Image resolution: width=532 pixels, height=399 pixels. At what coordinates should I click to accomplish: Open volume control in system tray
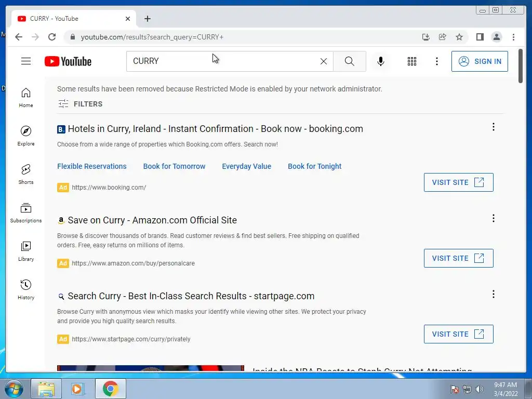(479, 389)
